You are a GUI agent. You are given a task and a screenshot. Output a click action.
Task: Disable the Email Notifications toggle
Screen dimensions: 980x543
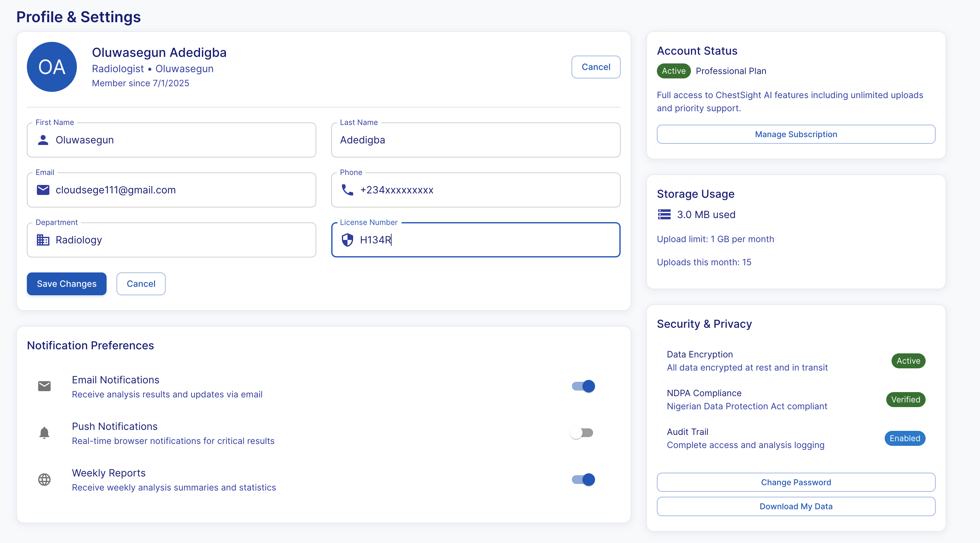[583, 386]
